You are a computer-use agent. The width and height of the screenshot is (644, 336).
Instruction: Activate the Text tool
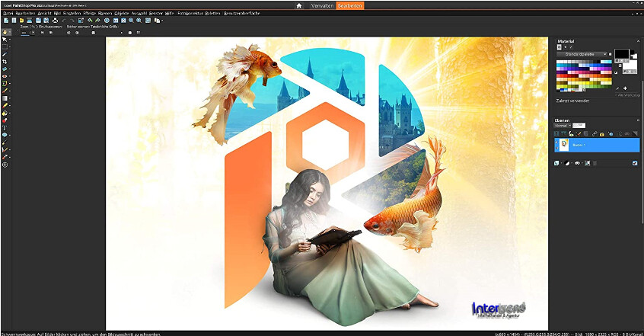point(5,127)
